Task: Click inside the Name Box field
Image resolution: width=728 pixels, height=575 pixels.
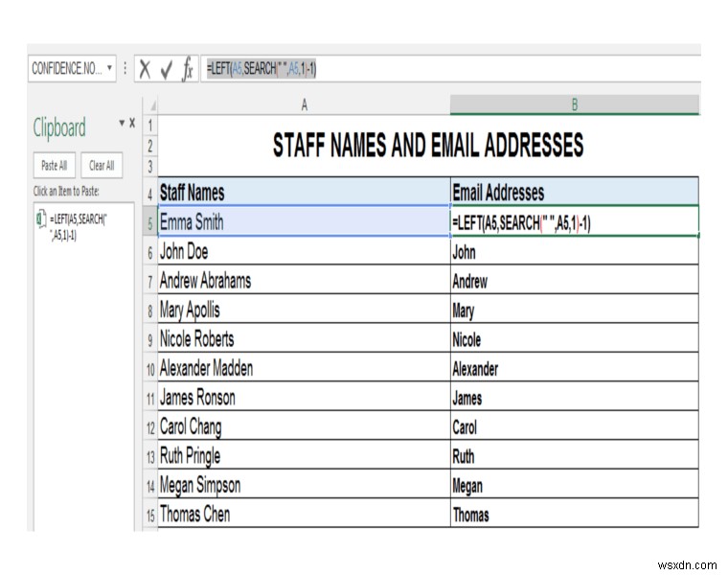Action: 66,69
